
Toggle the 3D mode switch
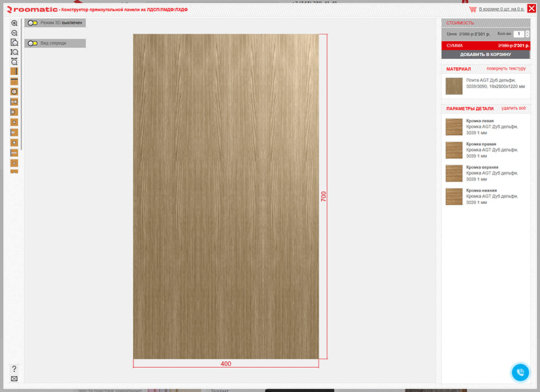click(x=33, y=23)
